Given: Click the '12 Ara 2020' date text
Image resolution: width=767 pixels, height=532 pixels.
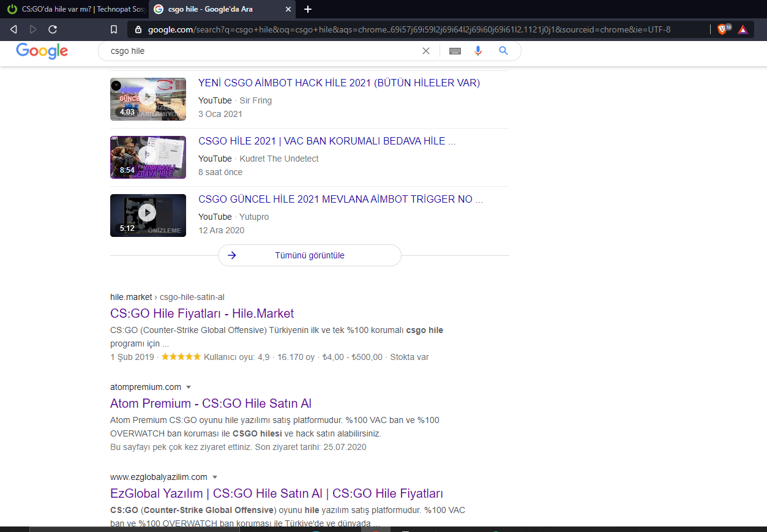Looking at the screenshot, I should pos(221,230).
